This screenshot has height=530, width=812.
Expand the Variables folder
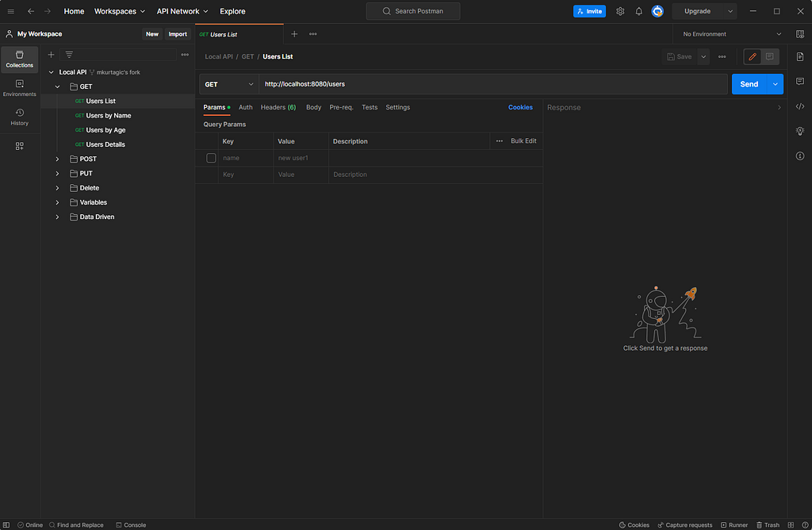(57, 202)
